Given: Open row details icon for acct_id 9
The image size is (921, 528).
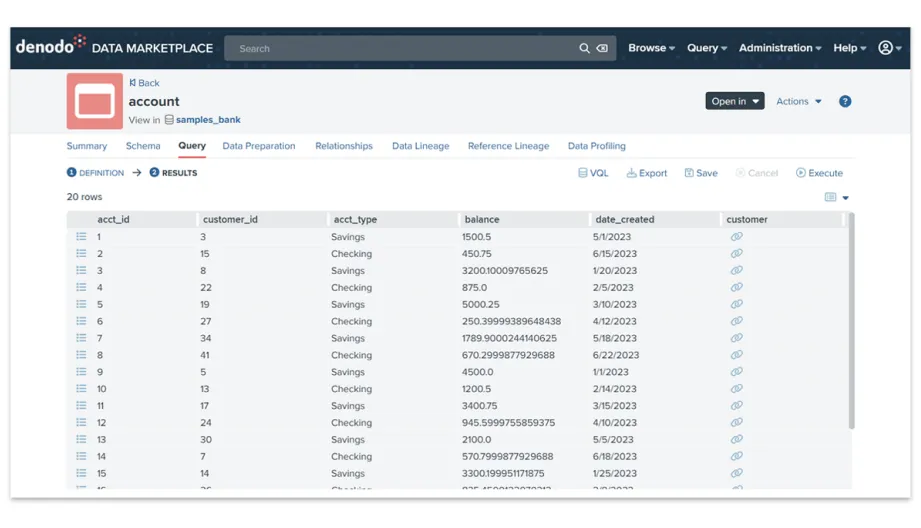Looking at the screenshot, I should pos(81,372).
